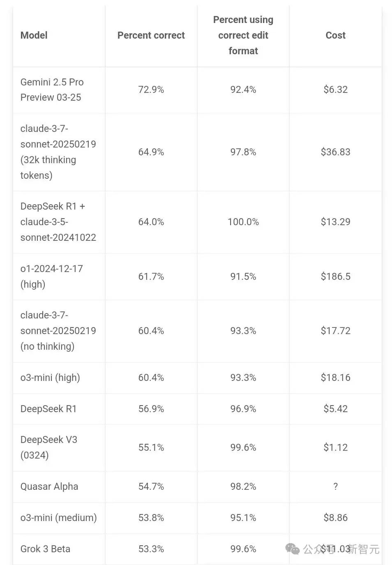Click the question mark cost for Quasar Alpha
The height and width of the screenshot is (565, 392).
pyautogui.click(x=336, y=487)
